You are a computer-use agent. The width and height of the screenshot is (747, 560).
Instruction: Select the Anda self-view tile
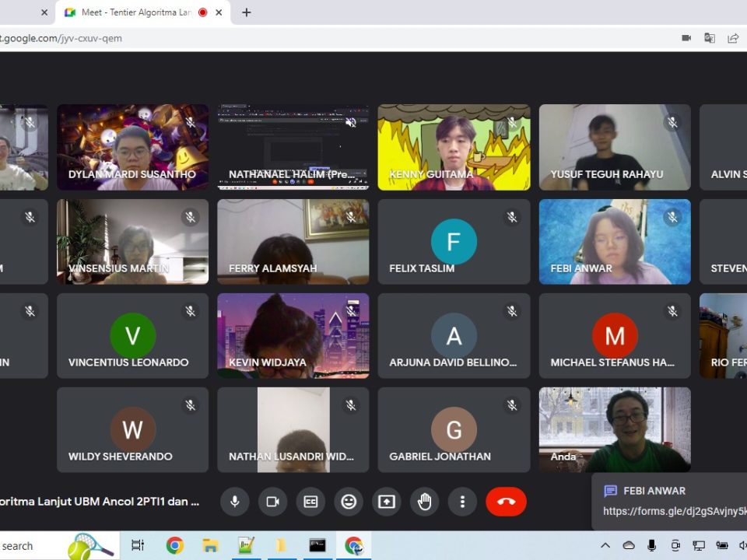coord(615,429)
